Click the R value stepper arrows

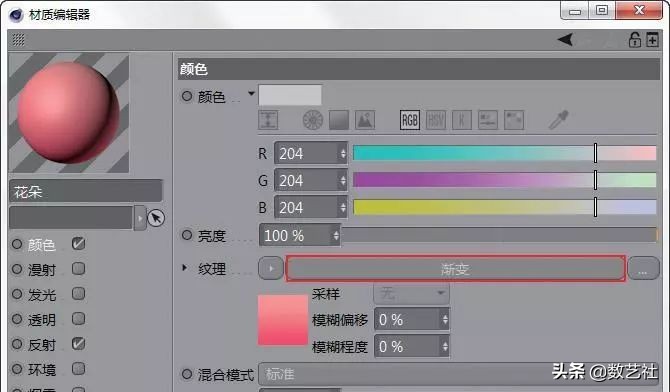[343, 153]
